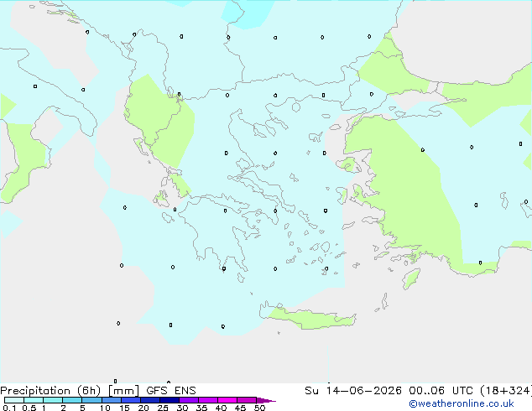Click the 5–10 mm light blue legend swatch

91,400
